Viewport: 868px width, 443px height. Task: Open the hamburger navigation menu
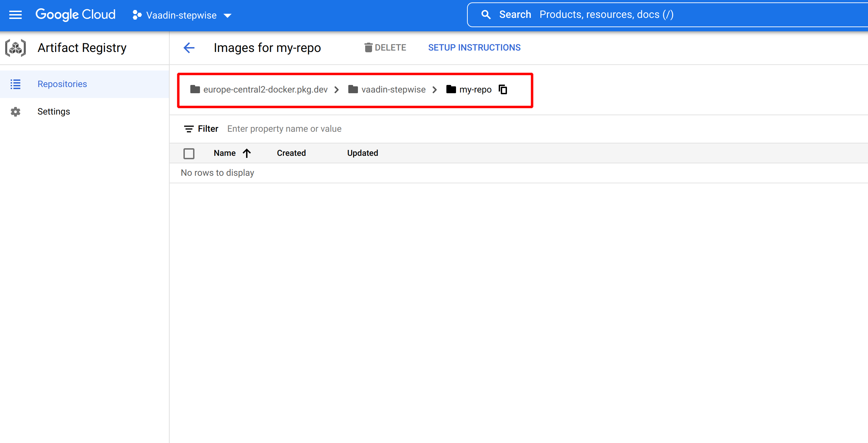coord(15,15)
